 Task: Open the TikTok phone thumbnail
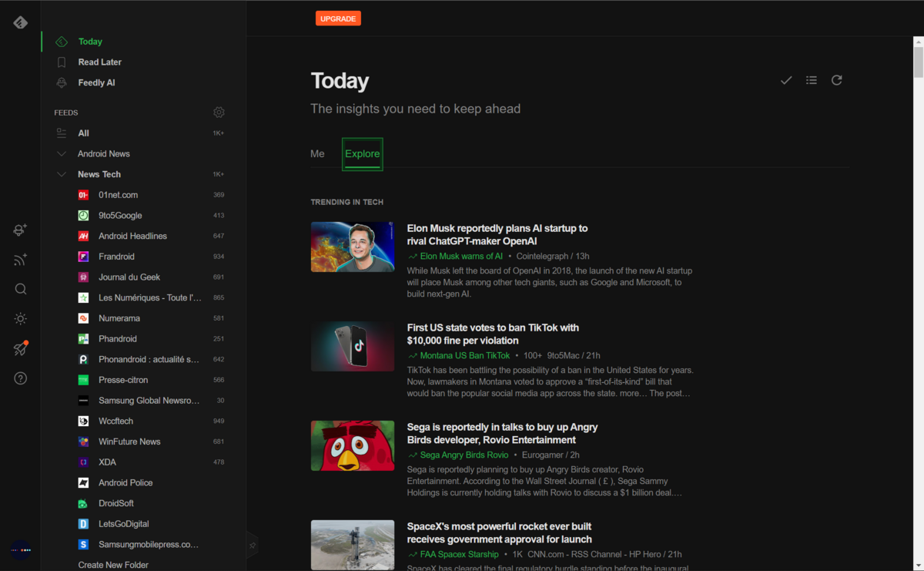pyautogui.click(x=353, y=346)
